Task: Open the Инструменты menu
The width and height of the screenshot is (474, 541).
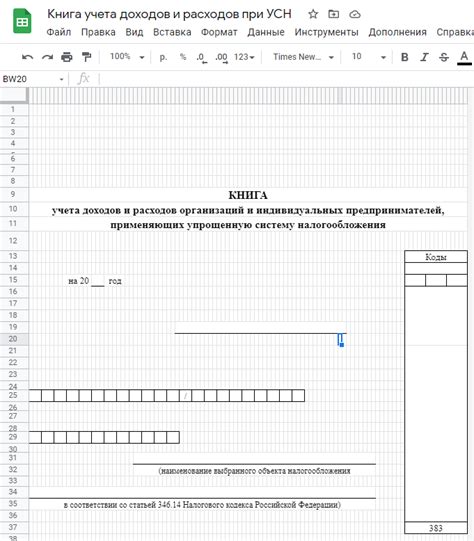Action: point(326,32)
